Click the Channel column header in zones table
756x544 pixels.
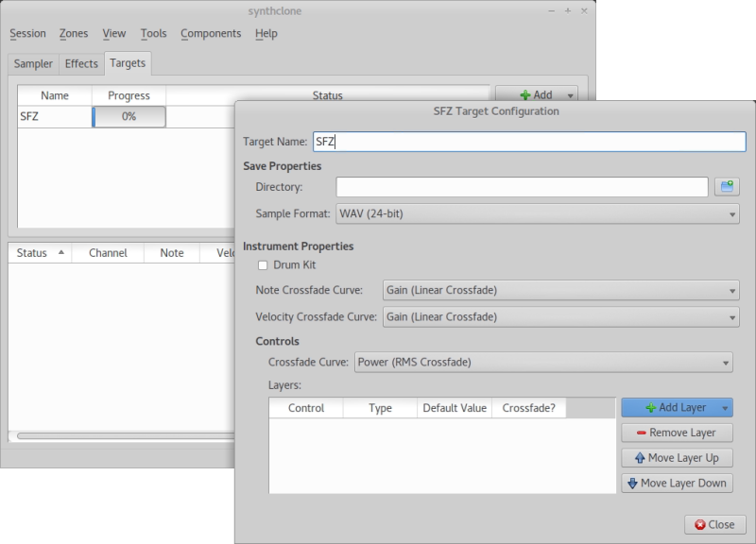[108, 253]
